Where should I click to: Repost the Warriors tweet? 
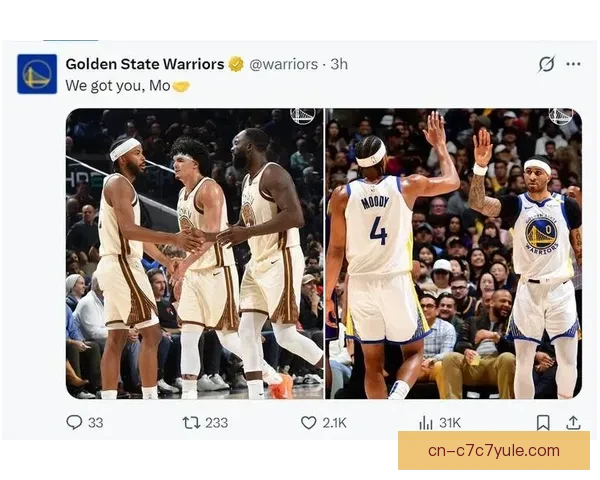(191, 423)
